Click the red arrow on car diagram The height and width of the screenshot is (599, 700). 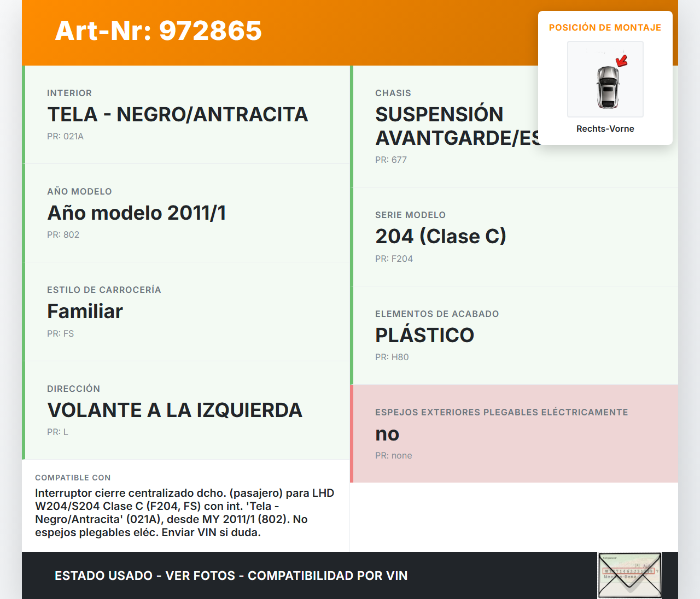pyautogui.click(x=622, y=60)
